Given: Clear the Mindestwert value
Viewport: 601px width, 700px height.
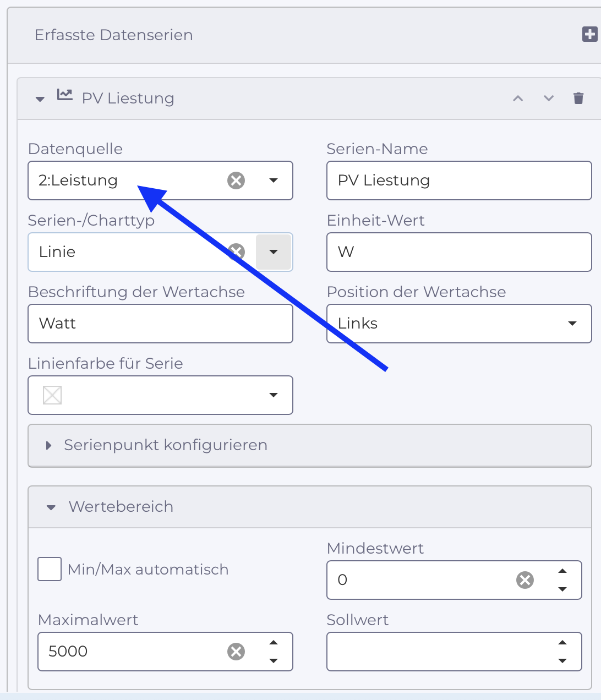Looking at the screenshot, I should [x=525, y=580].
